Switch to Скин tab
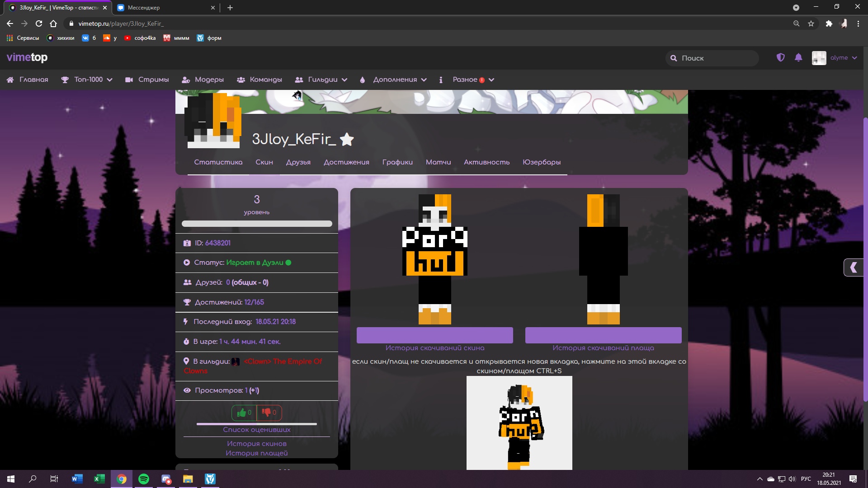868x488 pixels. [x=264, y=162]
